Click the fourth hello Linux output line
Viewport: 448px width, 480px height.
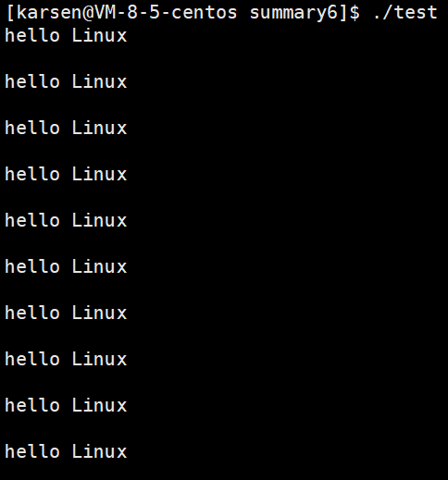[x=66, y=174]
